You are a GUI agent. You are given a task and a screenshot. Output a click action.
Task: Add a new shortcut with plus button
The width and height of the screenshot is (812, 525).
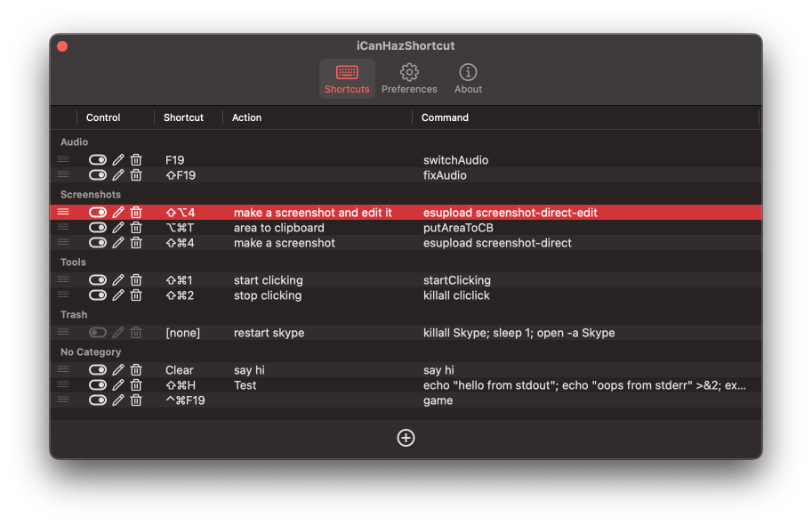[406, 438]
